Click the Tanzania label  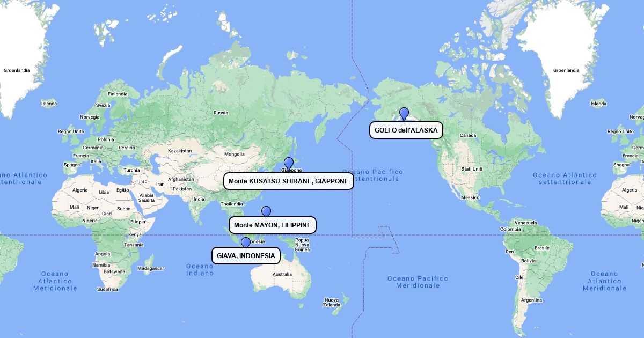pyautogui.click(x=134, y=245)
